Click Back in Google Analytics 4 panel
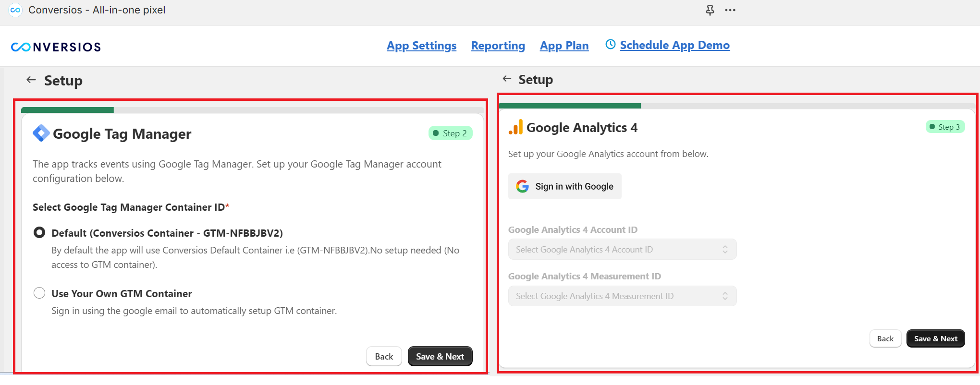The height and width of the screenshot is (385, 980). tap(885, 338)
